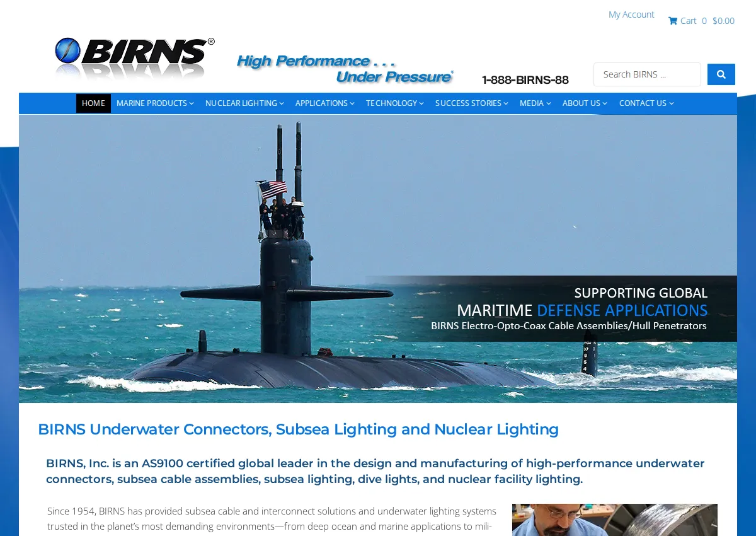Click the Search BIRNS input field
756x536 pixels.
[x=647, y=74]
